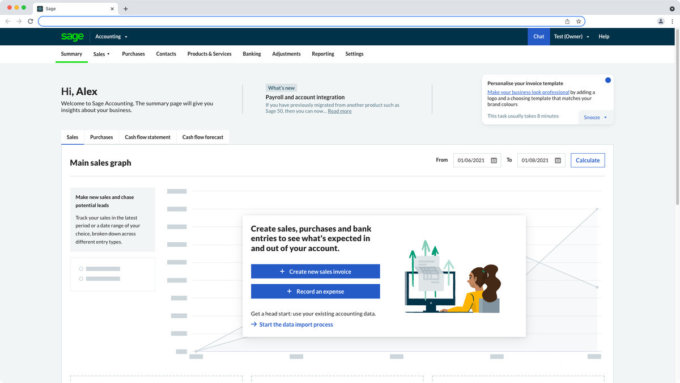Open the Adjustments menu

click(286, 54)
